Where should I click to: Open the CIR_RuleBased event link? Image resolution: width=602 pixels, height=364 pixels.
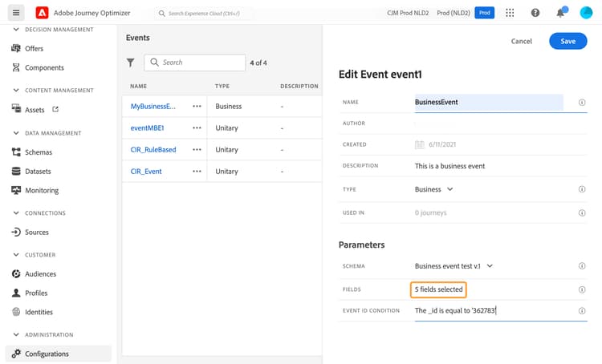tap(153, 149)
